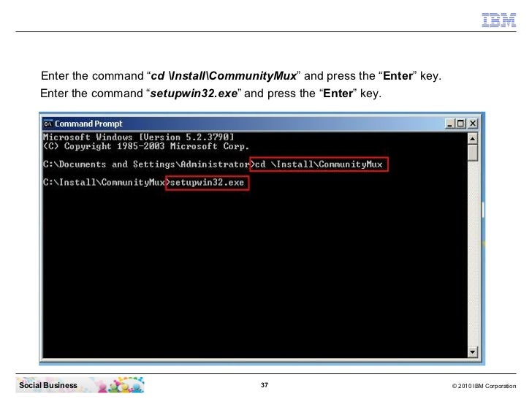The height and width of the screenshot is (399, 532).
Task: Click the 'C:\Documents and Settings\Administrator' prompt
Action: (147, 164)
